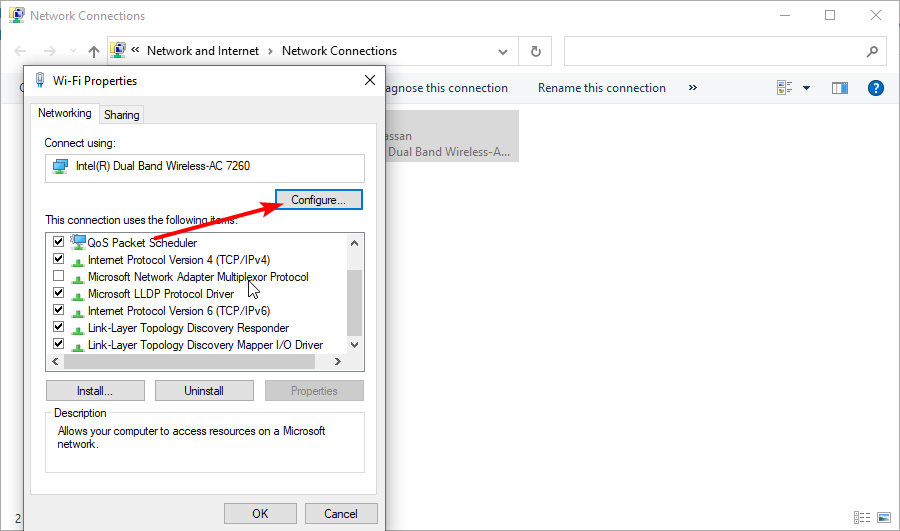Click Network Connections window title icon
This screenshot has height=531, width=900.
click(x=17, y=15)
